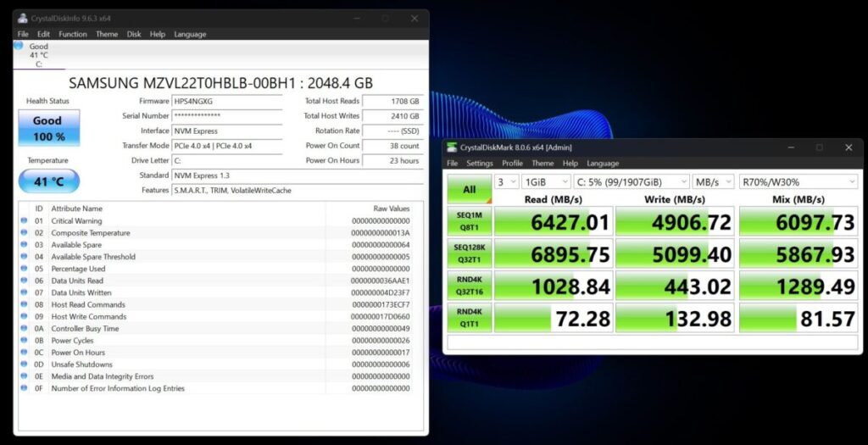Open Profile menu in CrystalDiskMark
Screen dimensions: 868x445
tap(512, 164)
